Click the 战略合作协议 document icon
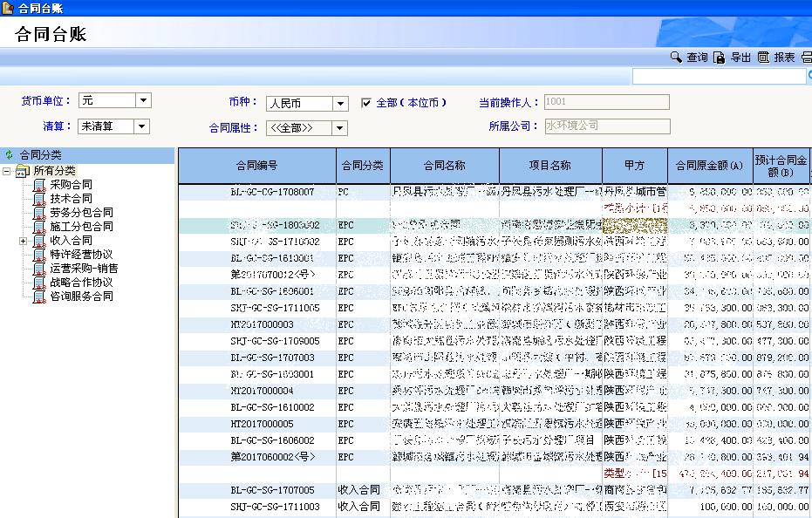The image size is (812, 518). [x=38, y=283]
